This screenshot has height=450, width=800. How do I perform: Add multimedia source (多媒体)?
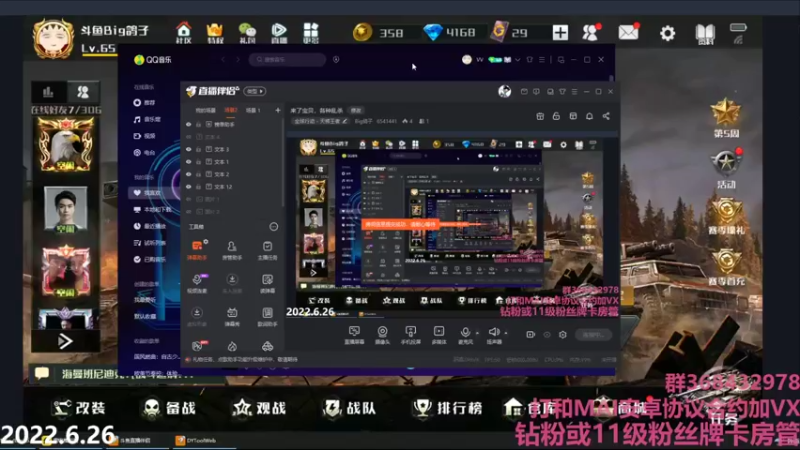tap(439, 335)
